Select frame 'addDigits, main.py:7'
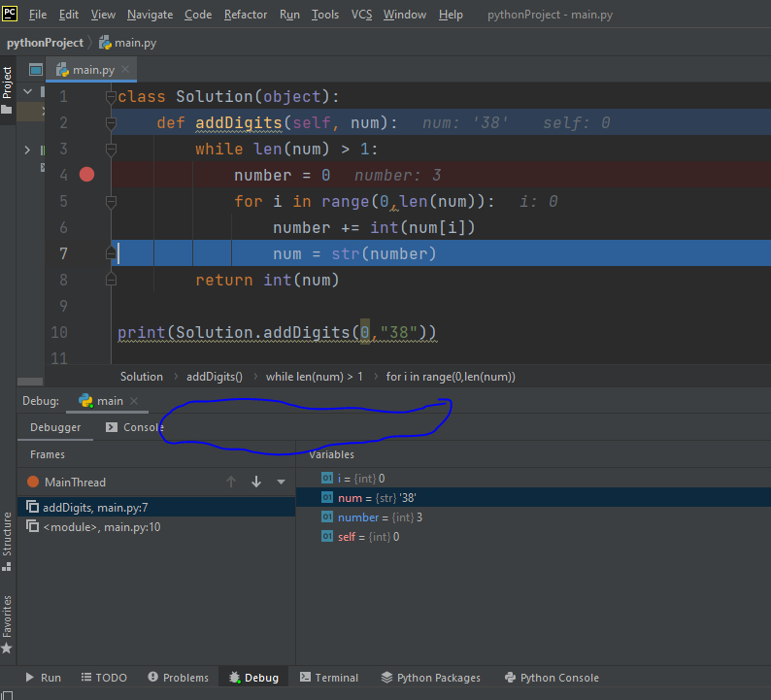 pyautogui.click(x=156, y=508)
